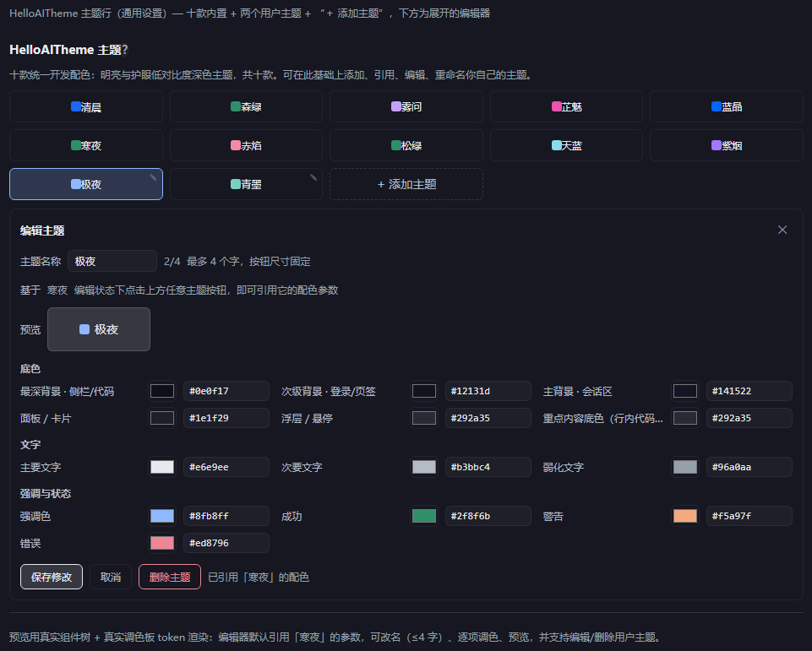
Task: Select the 清晨 theme button
Action: (x=86, y=106)
